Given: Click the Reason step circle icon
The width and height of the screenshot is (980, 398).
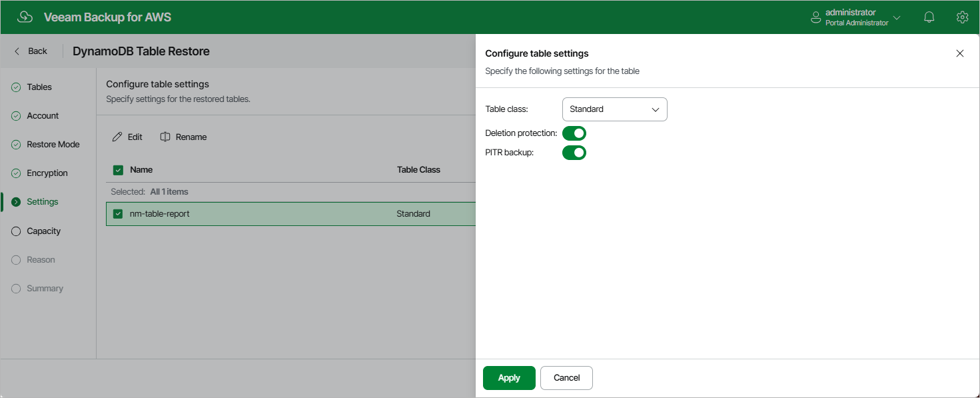Looking at the screenshot, I should click(x=16, y=260).
